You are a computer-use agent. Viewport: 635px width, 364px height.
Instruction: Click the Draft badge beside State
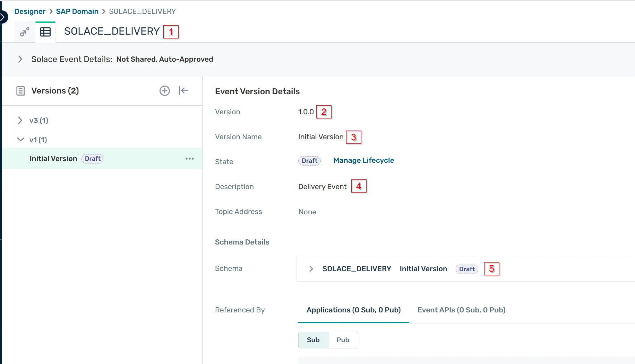point(309,161)
